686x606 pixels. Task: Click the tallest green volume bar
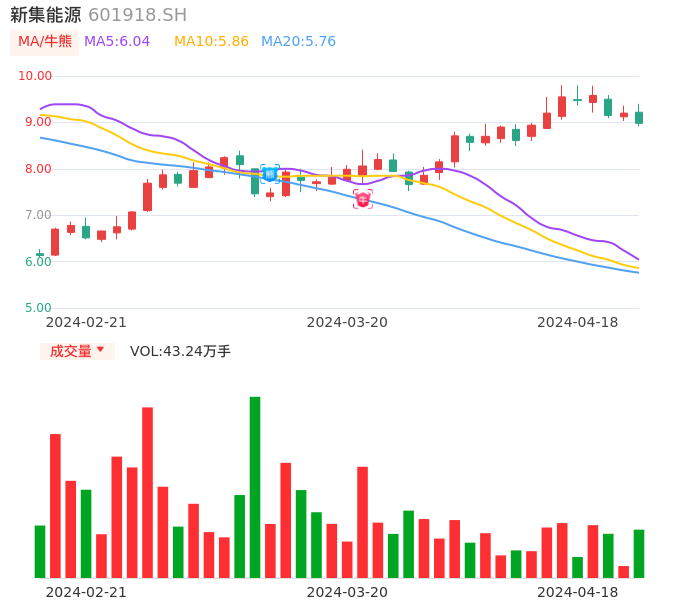coord(255,487)
